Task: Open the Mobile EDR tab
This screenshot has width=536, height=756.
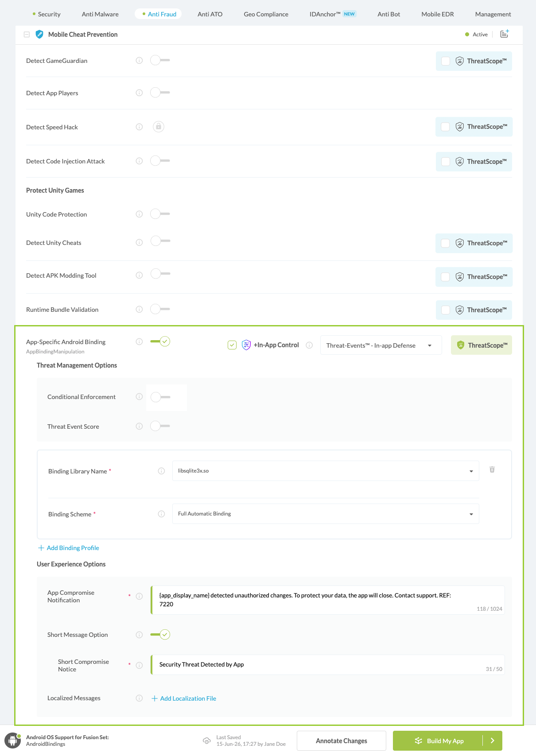Action: tap(437, 14)
